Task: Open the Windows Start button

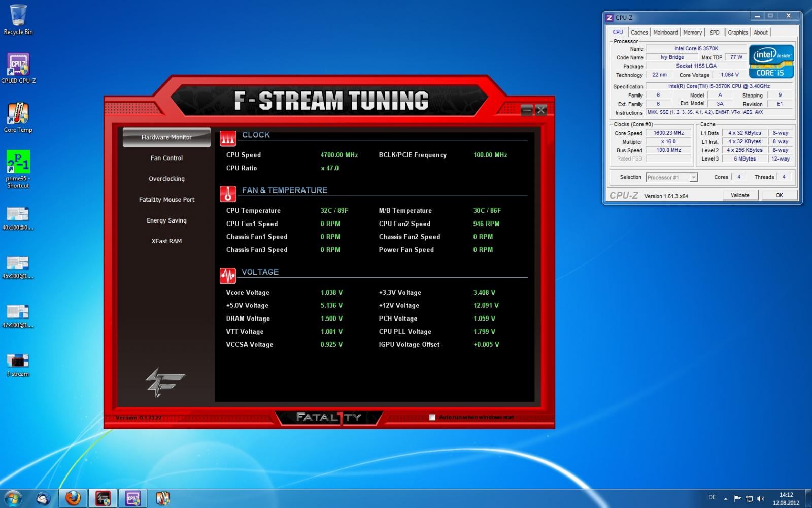Action: pos(12,498)
